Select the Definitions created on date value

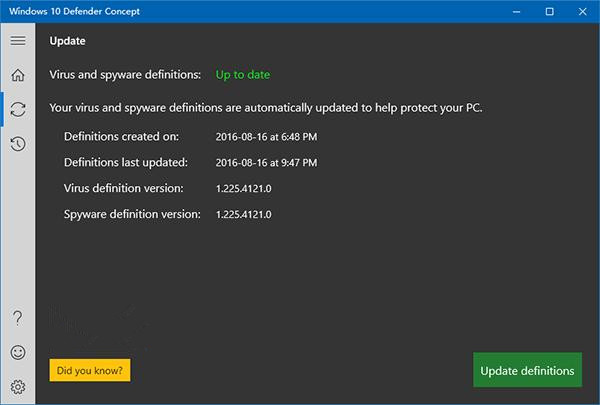coord(266,137)
